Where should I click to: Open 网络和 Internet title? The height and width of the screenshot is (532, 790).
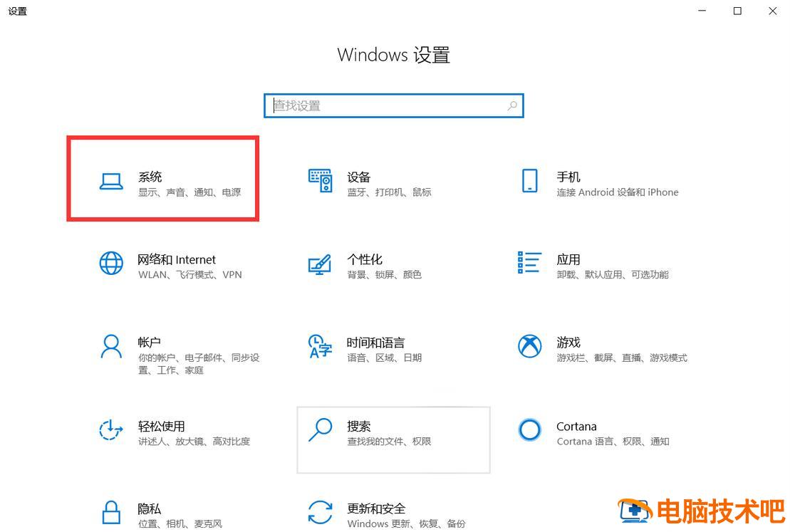point(177,259)
